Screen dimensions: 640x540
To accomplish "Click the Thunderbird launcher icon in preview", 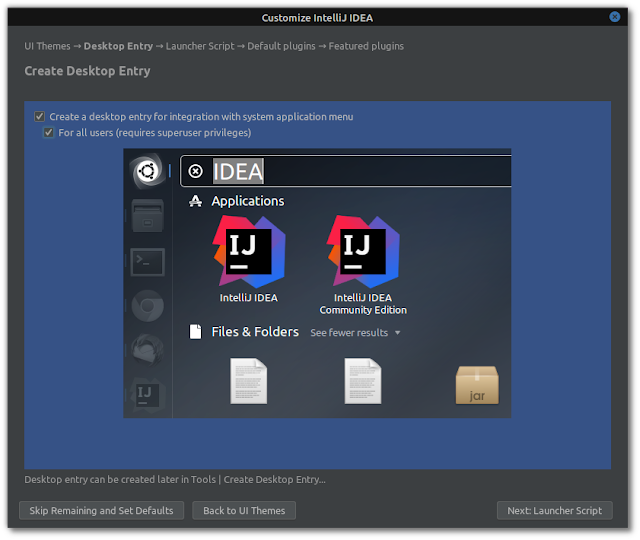I will 148,350.
